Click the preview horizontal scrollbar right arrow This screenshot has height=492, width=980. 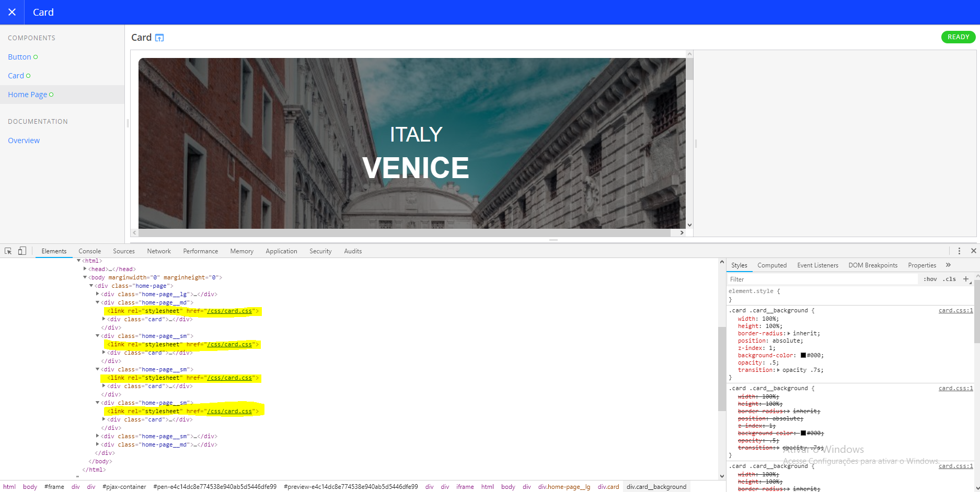coord(682,233)
